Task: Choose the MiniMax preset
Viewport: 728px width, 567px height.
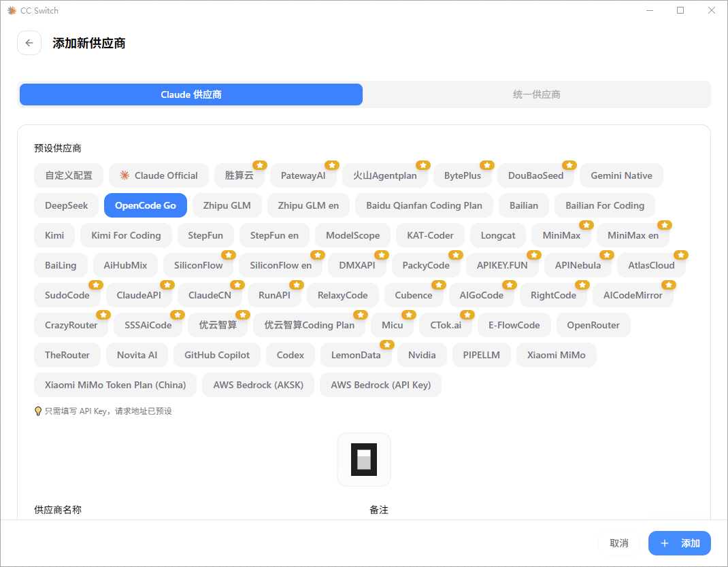Action: pyautogui.click(x=561, y=235)
